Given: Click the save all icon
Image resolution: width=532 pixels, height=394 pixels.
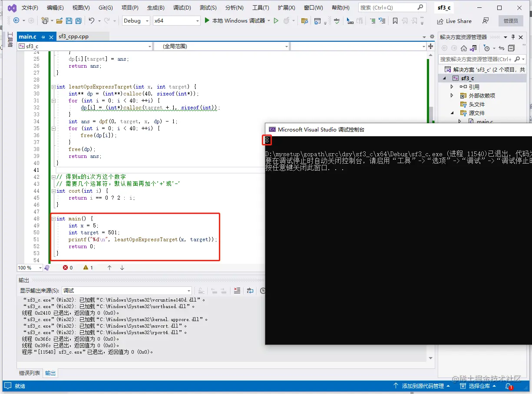Looking at the screenshot, I should click(78, 20).
